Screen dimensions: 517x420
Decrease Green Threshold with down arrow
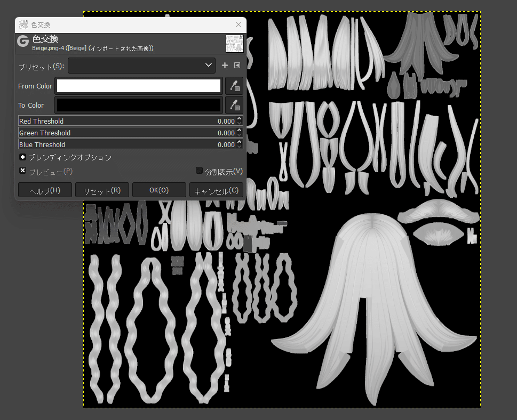pos(240,135)
